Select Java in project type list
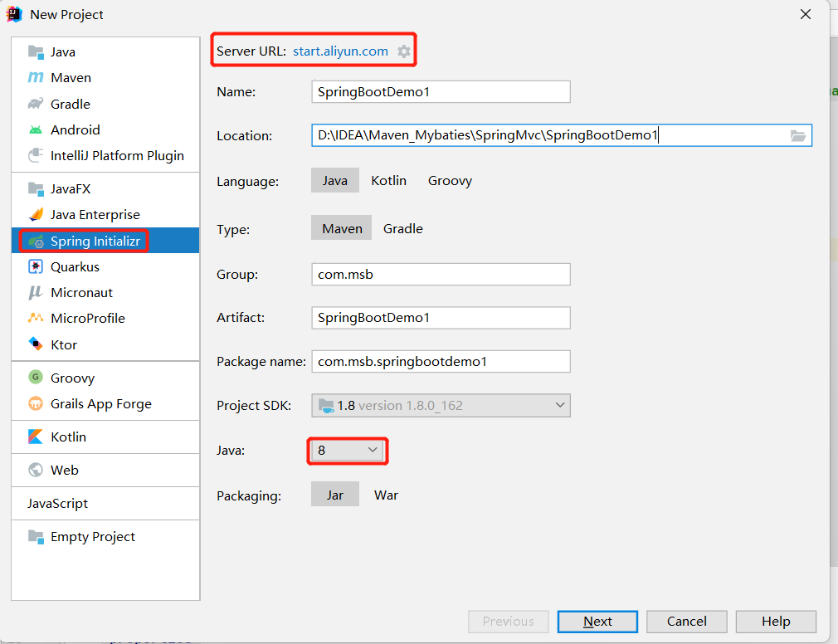The image size is (838, 644). (105, 51)
